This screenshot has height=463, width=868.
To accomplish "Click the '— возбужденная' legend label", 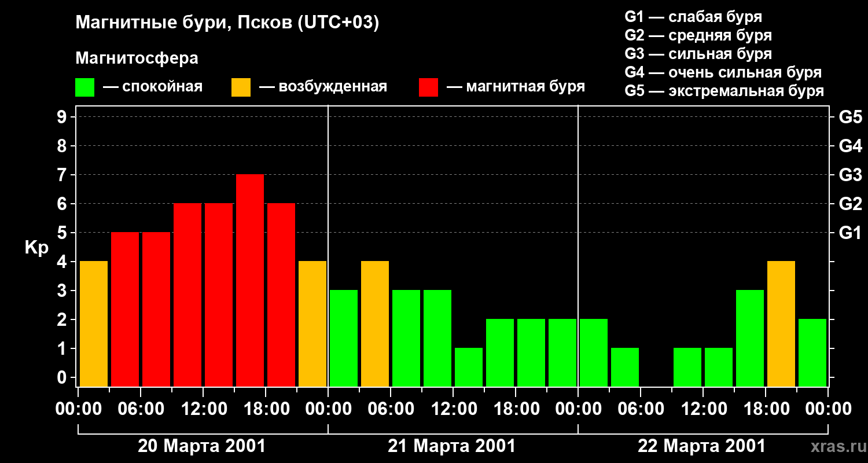I will tap(323, 87).
